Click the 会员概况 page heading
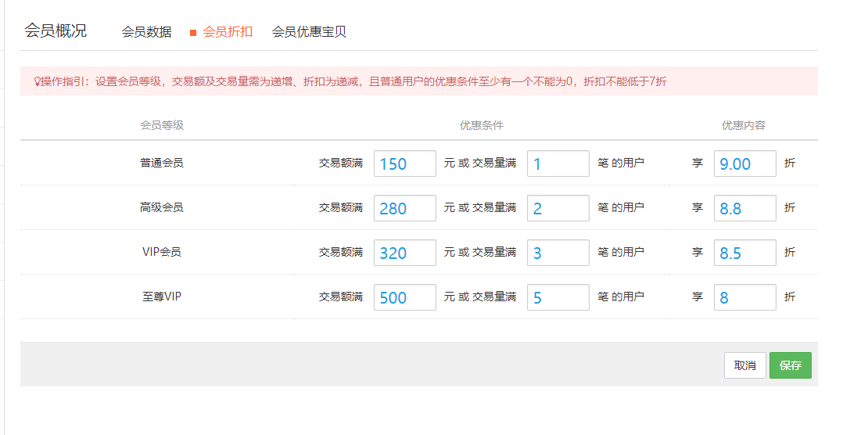 56,31
